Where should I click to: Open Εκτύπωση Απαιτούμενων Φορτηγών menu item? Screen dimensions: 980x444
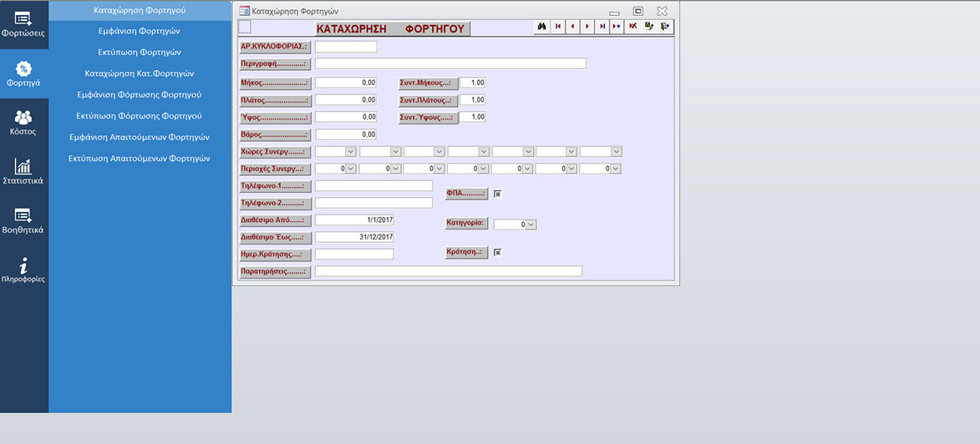[x=140, y=158]
